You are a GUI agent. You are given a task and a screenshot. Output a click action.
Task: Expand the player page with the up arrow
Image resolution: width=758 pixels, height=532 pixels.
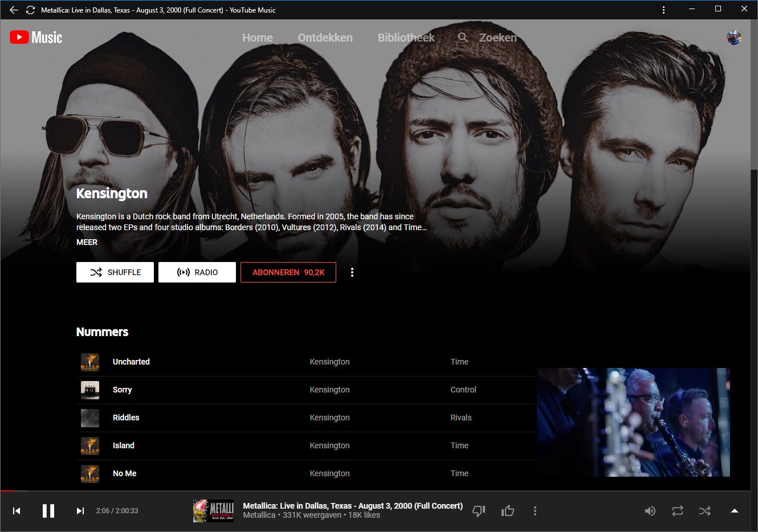point(735,511)
